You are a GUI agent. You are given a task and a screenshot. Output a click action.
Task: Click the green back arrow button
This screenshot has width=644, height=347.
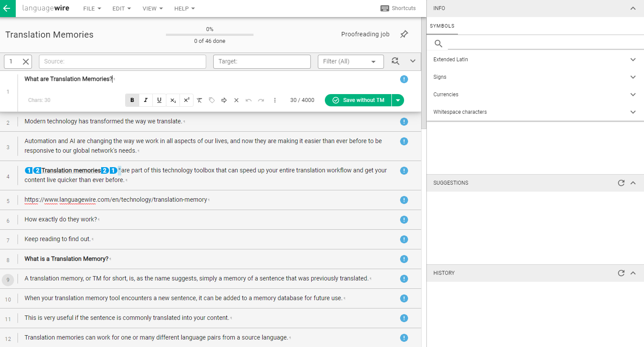click(7, 8)
